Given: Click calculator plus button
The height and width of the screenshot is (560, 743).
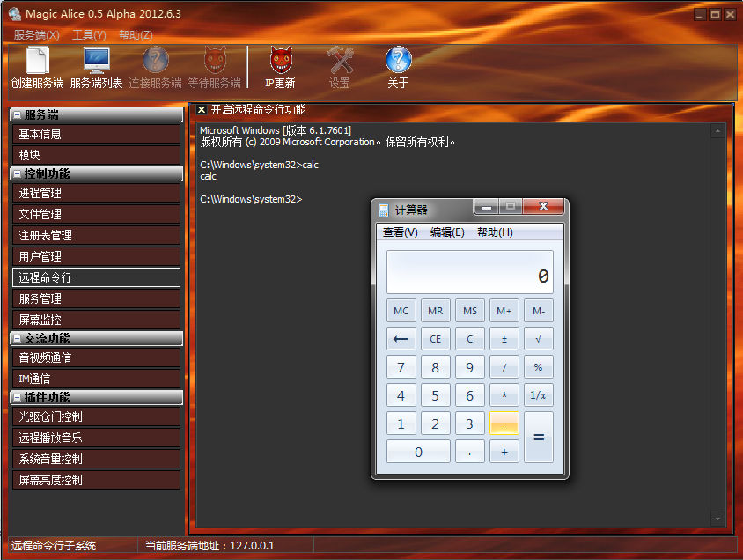Looking at the screenshot, I should pyautogui.click(x=504, y=452).
